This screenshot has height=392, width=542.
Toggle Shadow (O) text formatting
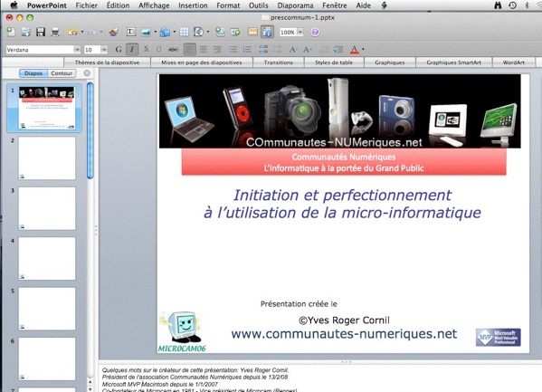[159, 50]
